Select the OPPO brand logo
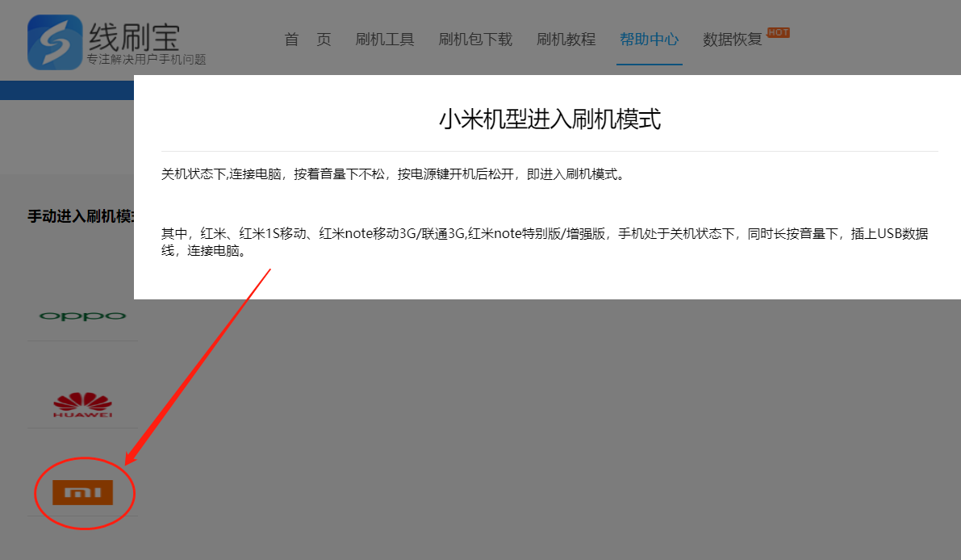The image size is (961, 560). (x=83, y=316)
